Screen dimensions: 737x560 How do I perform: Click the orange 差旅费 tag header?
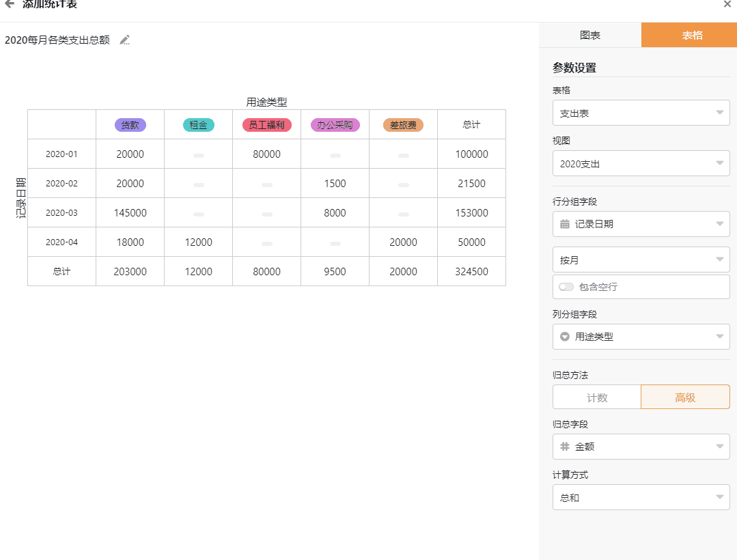pos(403,125)
